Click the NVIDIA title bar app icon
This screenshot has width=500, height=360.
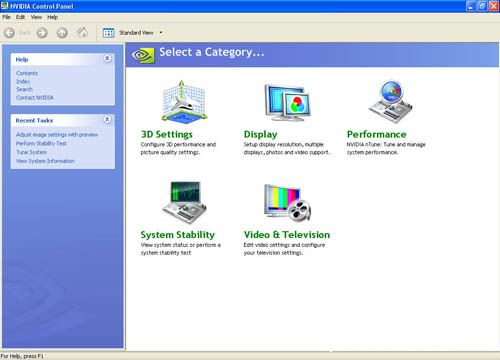click(x=4, y=6)
